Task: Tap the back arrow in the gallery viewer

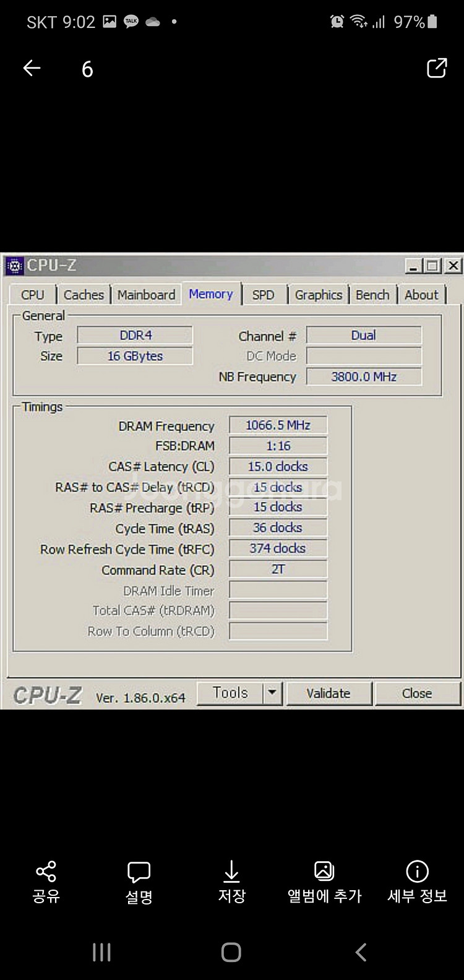Action: 32,68
